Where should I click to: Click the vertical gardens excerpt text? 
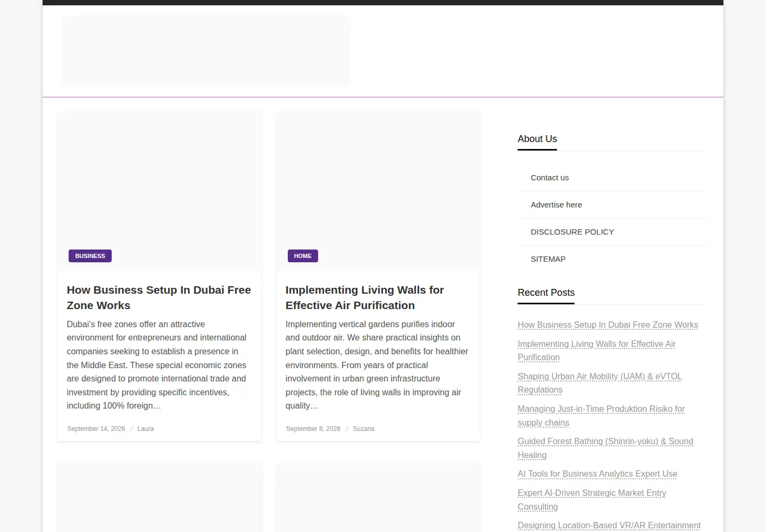point(377,365)
